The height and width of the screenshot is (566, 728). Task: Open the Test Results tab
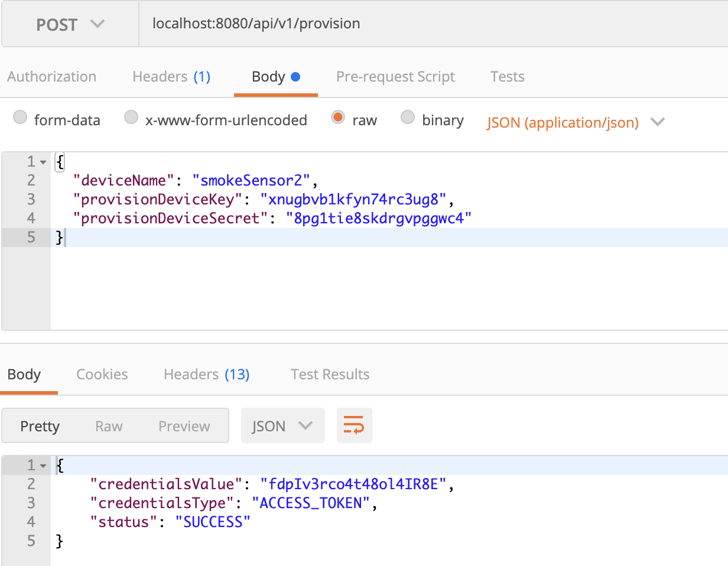pyautogui.click(x=330, y=375)
